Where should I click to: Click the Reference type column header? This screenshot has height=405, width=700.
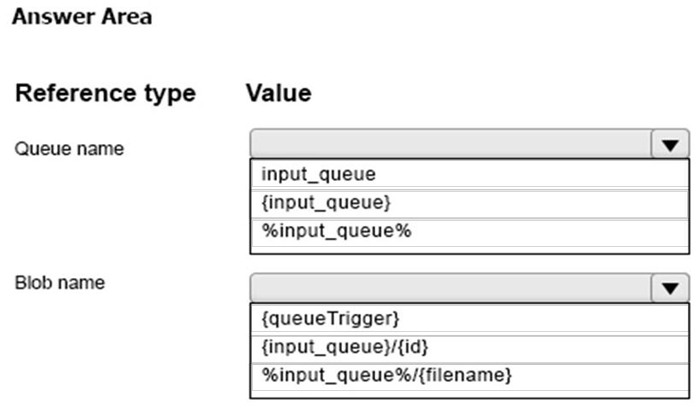point(105,94)
